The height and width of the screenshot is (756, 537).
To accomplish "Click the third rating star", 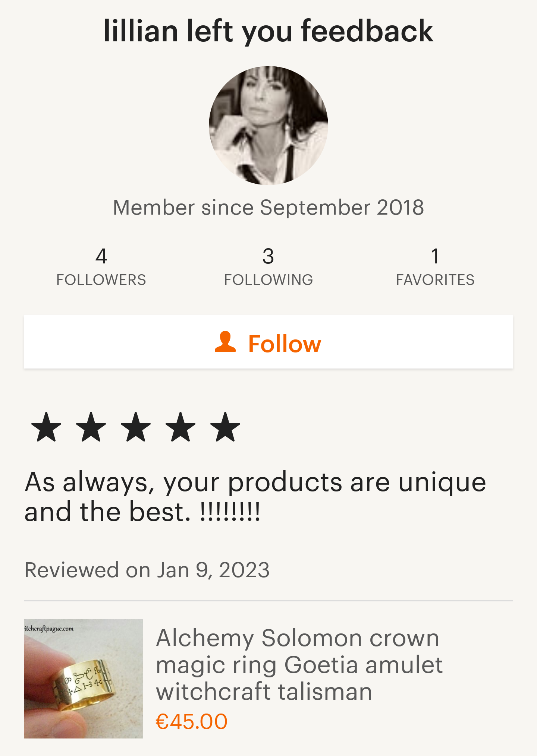I will click(x=136, y=427).
